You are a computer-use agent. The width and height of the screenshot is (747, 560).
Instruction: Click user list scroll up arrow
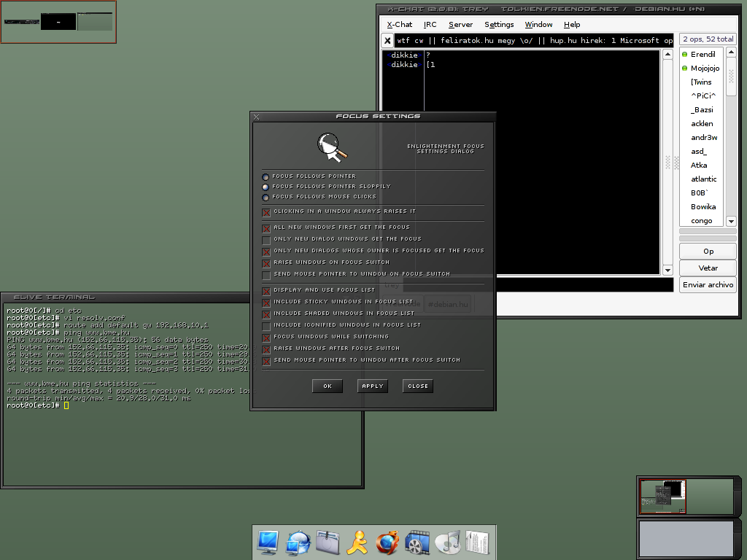pyautogui.click(x=731, y=52)
